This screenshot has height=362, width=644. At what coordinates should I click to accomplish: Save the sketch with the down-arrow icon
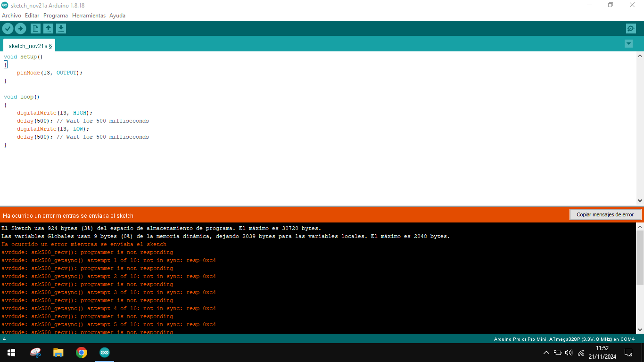(x=61, y=29)
